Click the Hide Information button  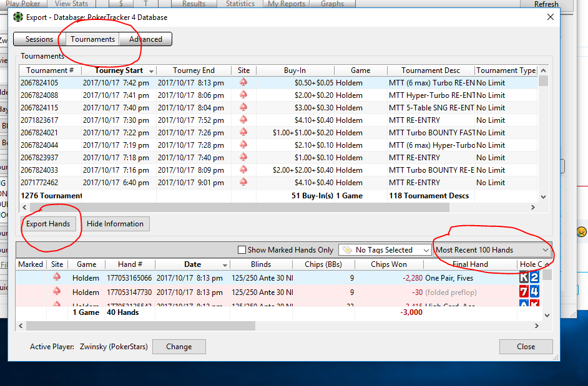[115, 224]
